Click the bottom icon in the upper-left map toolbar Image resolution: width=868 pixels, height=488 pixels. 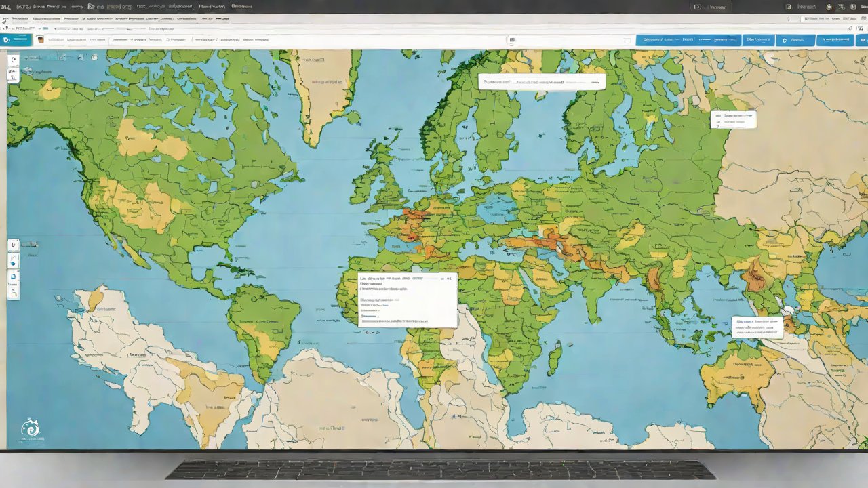(13, 77)
